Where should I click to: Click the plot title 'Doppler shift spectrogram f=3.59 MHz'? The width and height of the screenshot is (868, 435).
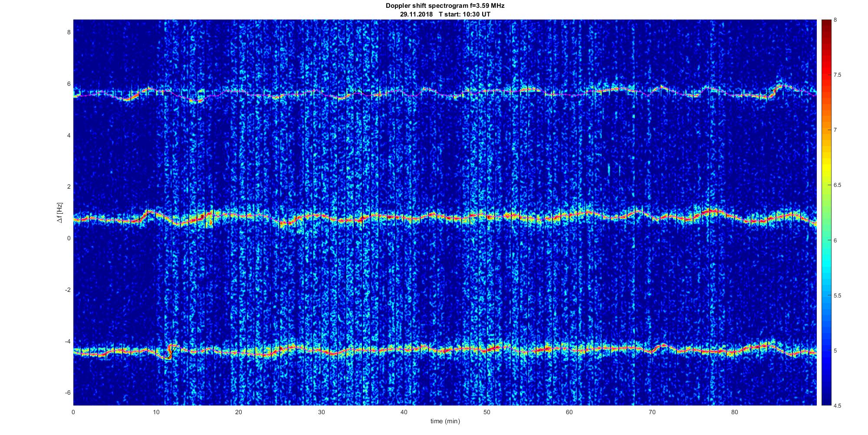(x=445, y=6)
